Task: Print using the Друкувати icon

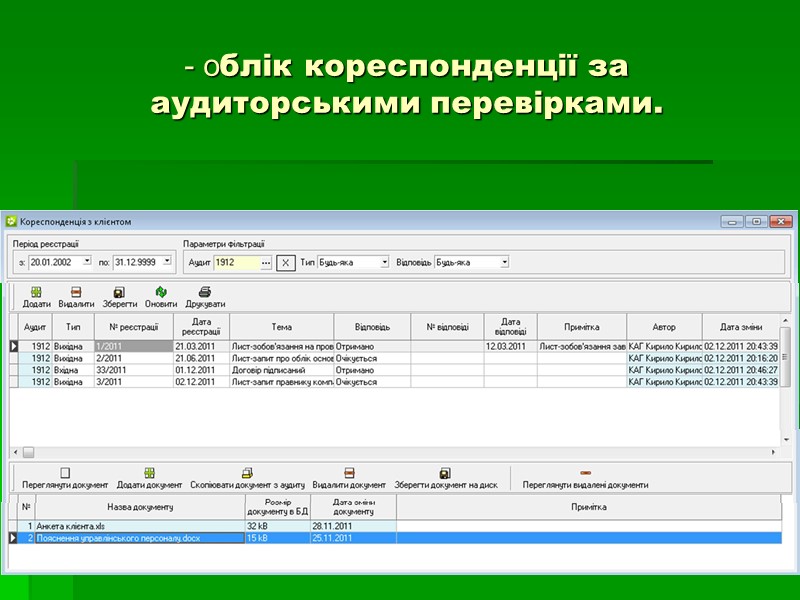Action: pyautogui.click(x=205, y=292)
